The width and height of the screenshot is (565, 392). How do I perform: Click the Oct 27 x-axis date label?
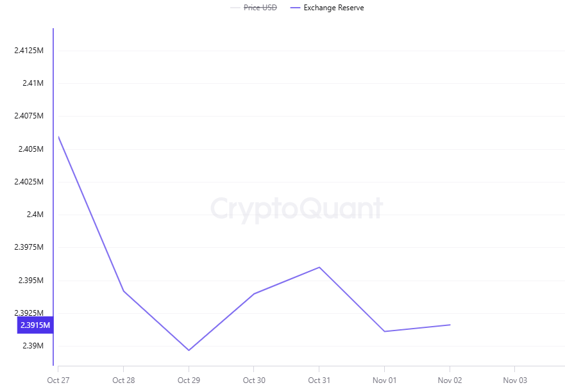(x=58, y=380)
